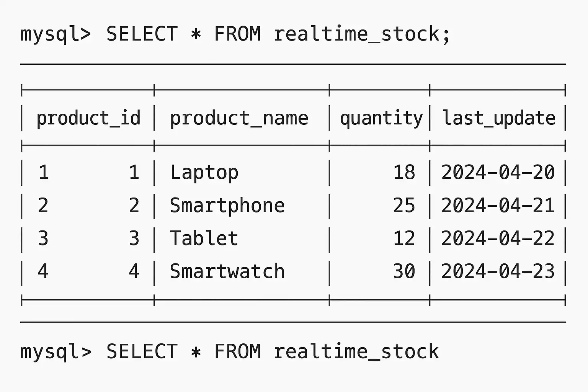The height and width of the screenshot is (392, 588).
Task: Click the top query ending with a semicolon
Action: click(278, 34)
